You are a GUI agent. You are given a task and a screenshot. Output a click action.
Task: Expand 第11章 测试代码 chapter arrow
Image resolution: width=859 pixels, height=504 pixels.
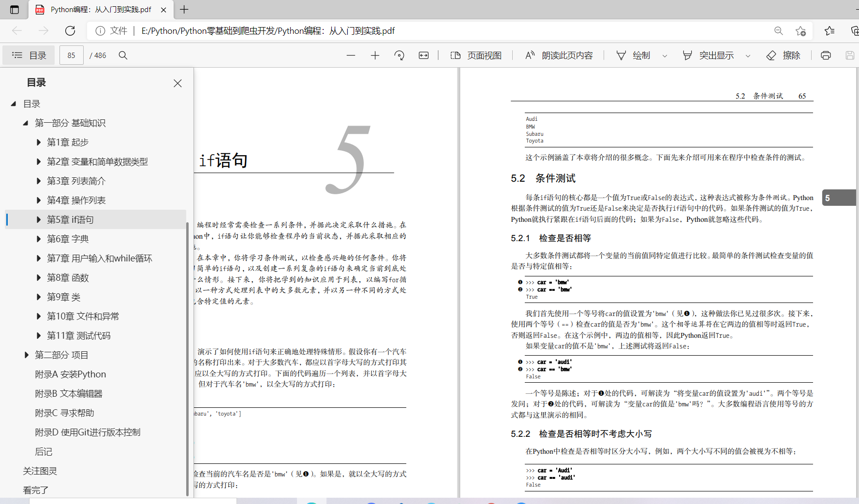[39, 335]
